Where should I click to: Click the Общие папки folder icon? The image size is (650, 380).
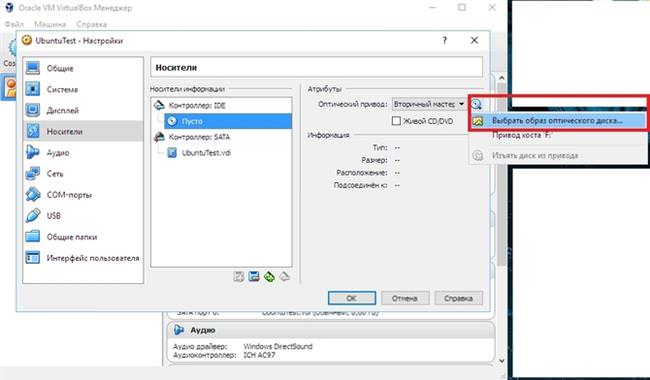(x=33, y=237)
